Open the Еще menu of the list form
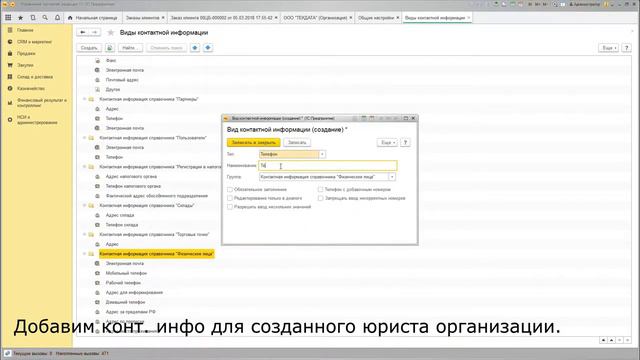 click(x=608, y=48)
